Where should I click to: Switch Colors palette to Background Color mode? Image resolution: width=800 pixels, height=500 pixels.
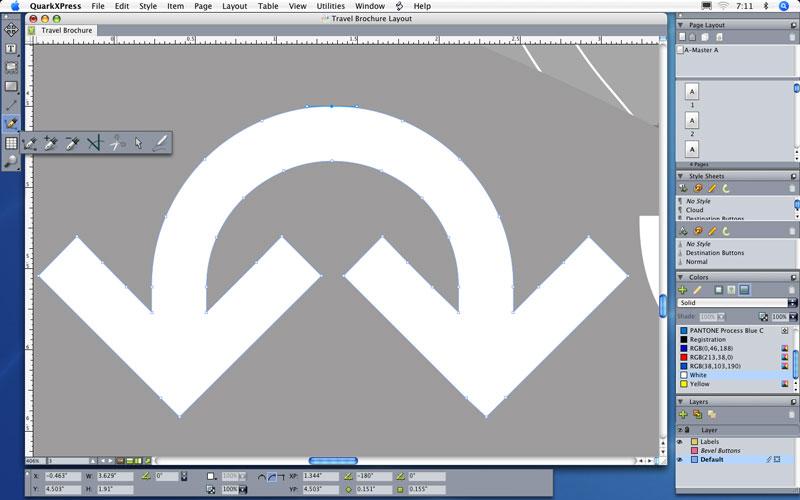[744, 290]
